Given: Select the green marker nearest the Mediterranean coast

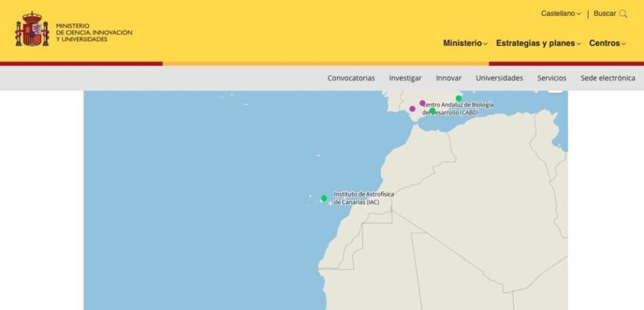Looking at the screenshot, I should [x=459, y=98].
